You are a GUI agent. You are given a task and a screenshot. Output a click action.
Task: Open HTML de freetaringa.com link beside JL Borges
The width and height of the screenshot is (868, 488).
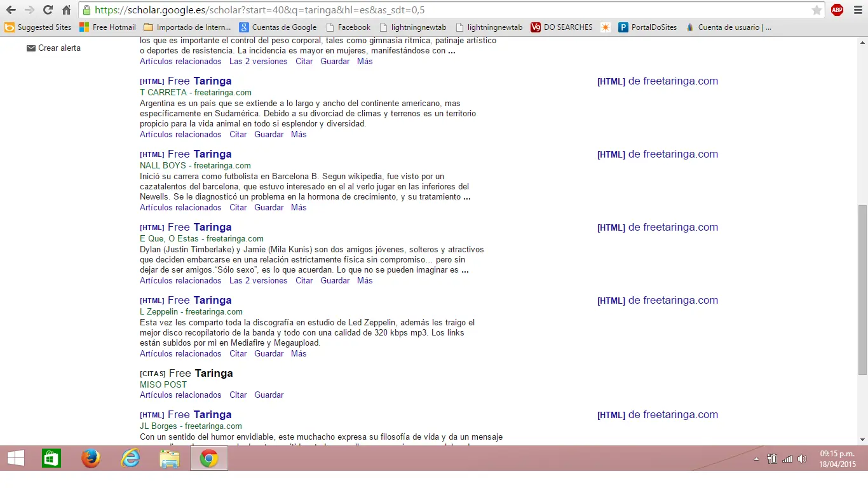[x=658, y=414]
